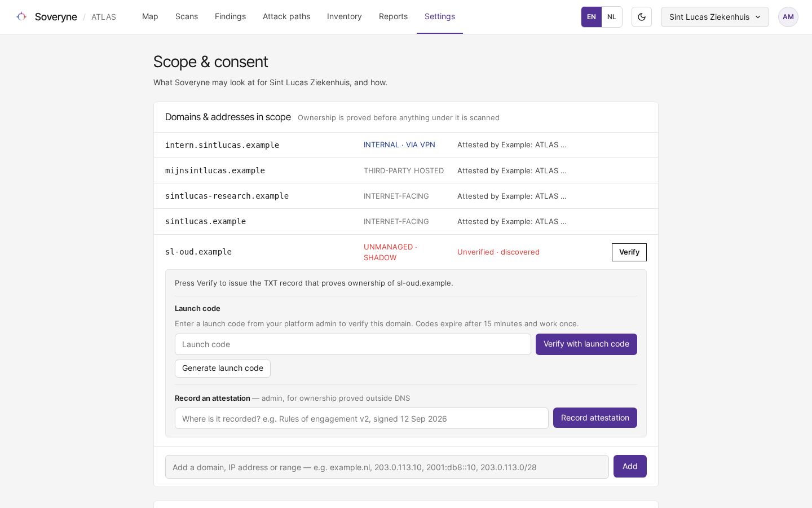Click the Soveryne brand name
Screen dimensions: 812x508
coord(56,17)
